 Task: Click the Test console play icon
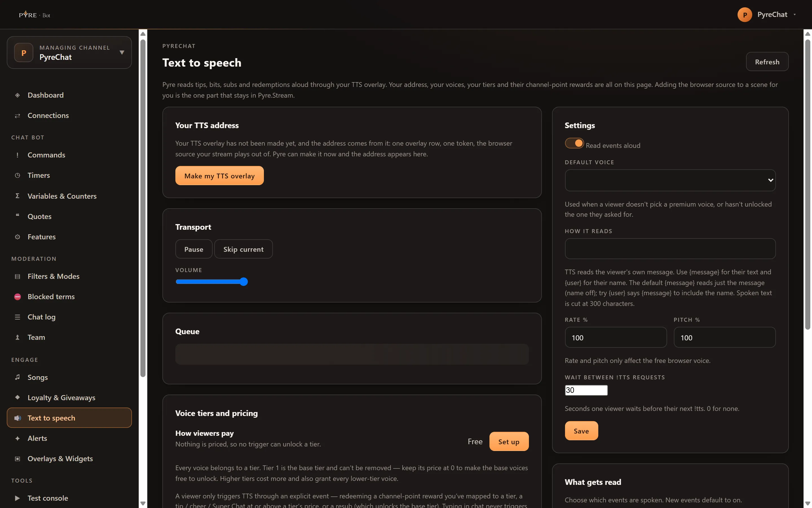coord(17,498)
